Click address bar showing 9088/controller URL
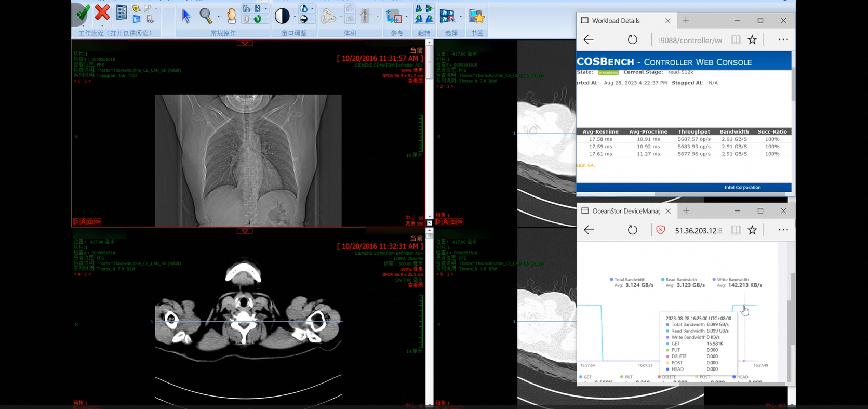 [x=691, y=40]
